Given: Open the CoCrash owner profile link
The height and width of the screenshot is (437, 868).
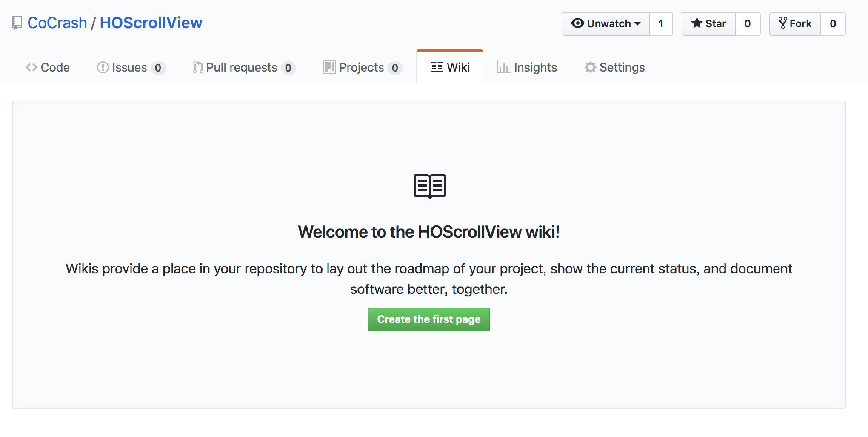Looking at the screenshot, I should [x=57, y=23].
